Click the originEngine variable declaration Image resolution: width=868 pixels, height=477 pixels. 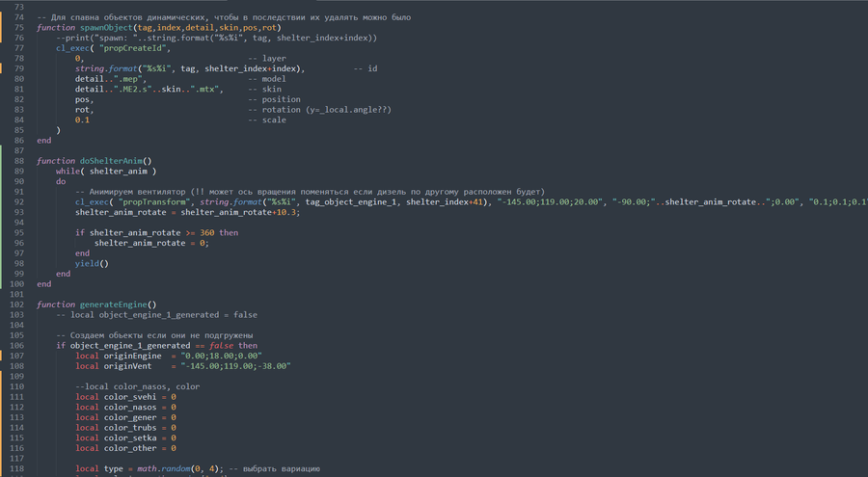[x=133, y=356]
